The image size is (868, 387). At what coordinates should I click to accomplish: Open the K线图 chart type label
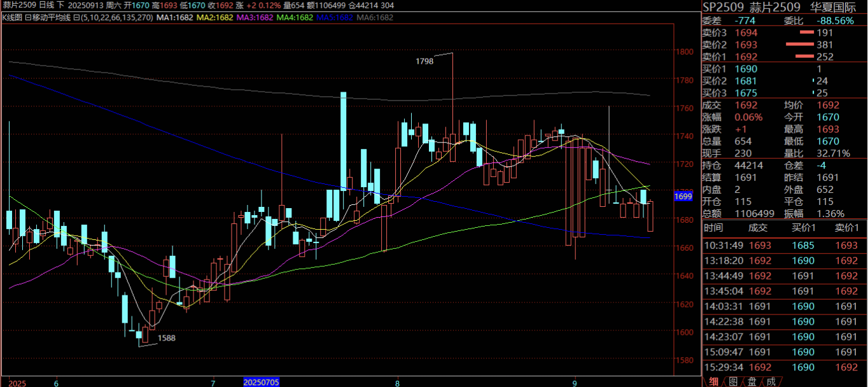[11, 17]
